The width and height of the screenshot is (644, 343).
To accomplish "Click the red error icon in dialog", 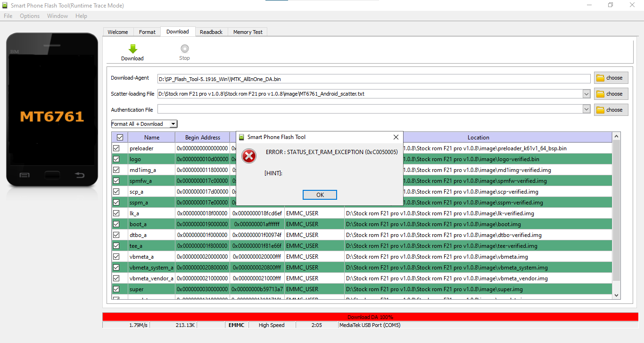I will (249, 155).
